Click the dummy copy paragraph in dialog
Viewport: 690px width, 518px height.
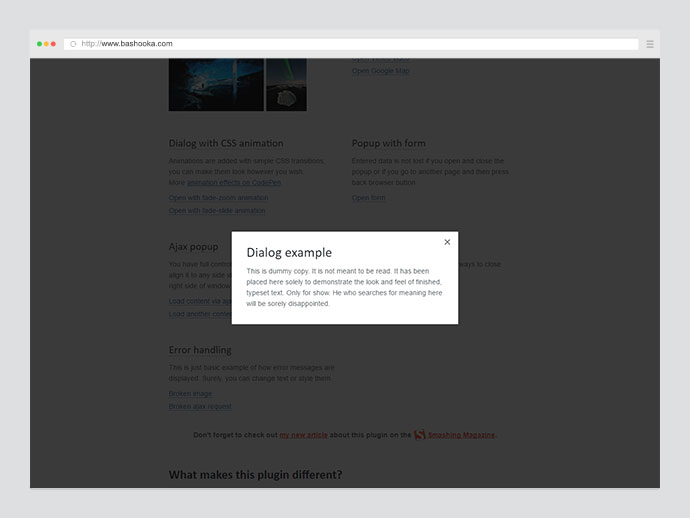click(x=344, y=287)
